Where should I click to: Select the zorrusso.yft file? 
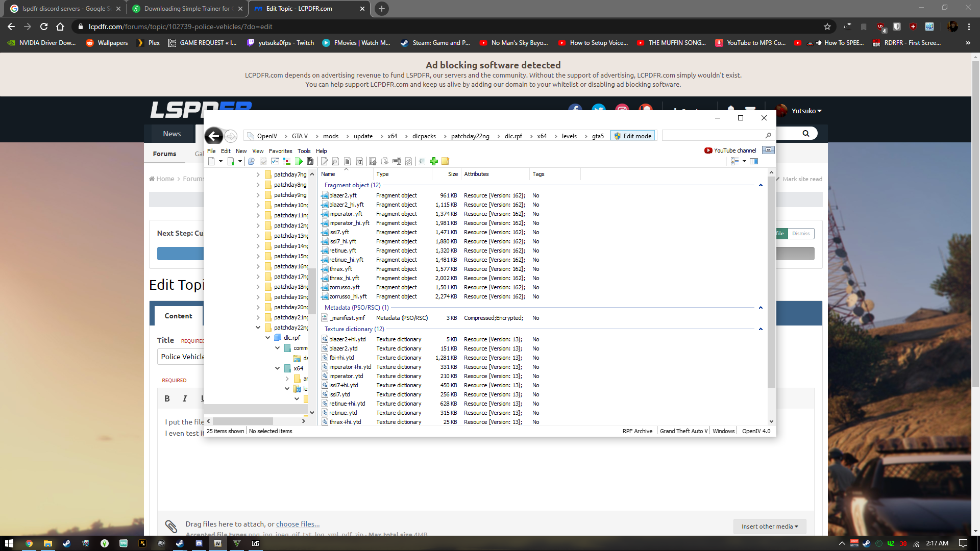coord(344,287)
